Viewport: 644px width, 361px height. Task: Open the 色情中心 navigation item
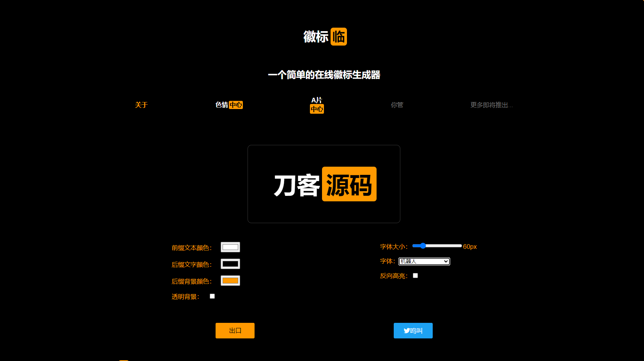[x=229, y=105]
